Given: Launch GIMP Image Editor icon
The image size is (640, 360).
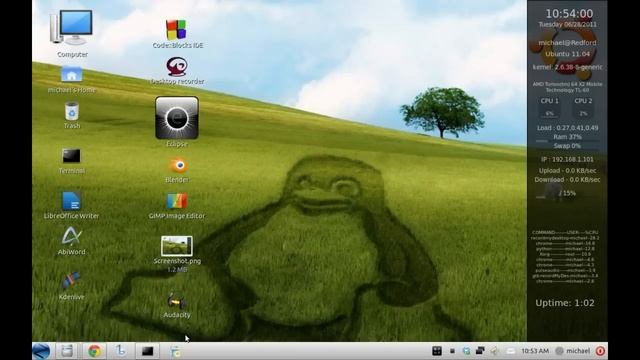Looking at the screenshot, I should (x=177, y=201).
